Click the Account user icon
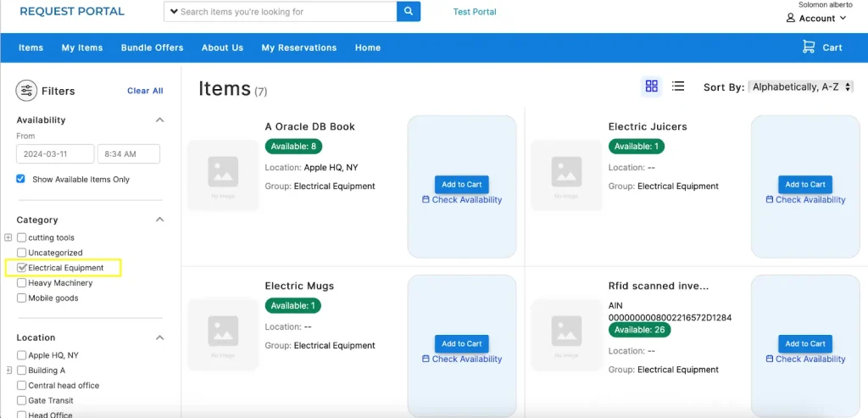Viewport: 868px width, 418px height. (791, 19)
